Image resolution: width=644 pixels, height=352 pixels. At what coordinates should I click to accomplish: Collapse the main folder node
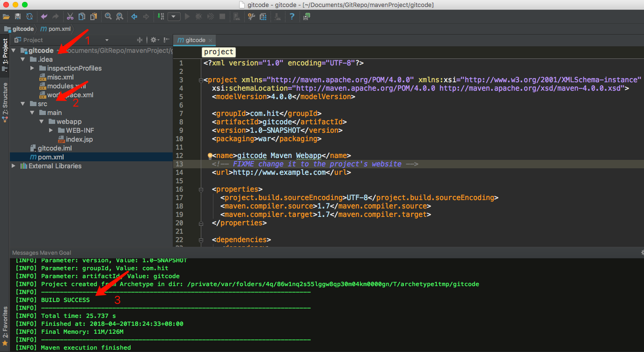[32, 113]
